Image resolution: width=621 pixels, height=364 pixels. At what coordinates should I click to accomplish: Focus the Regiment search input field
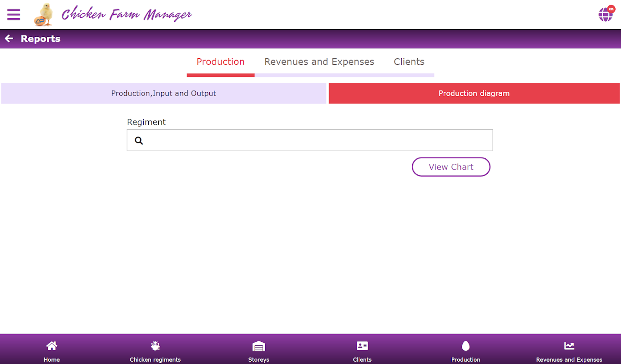click(x=310, y=140)
